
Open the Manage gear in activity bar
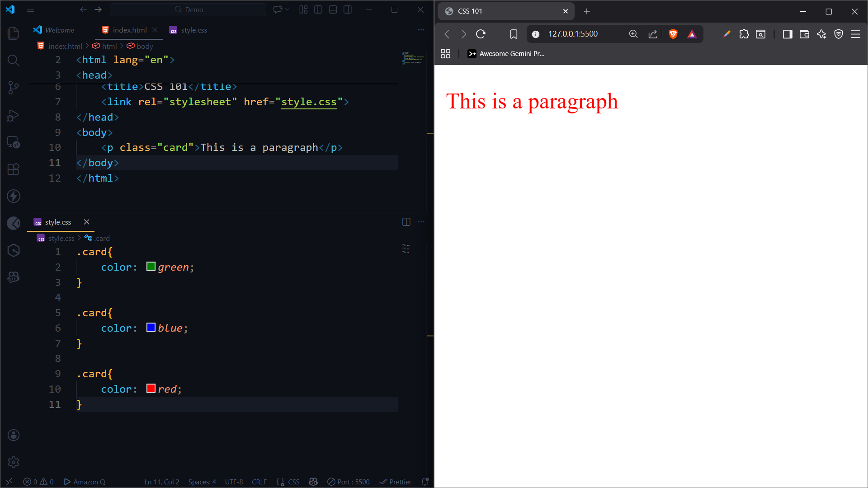[x=14, y=462]
